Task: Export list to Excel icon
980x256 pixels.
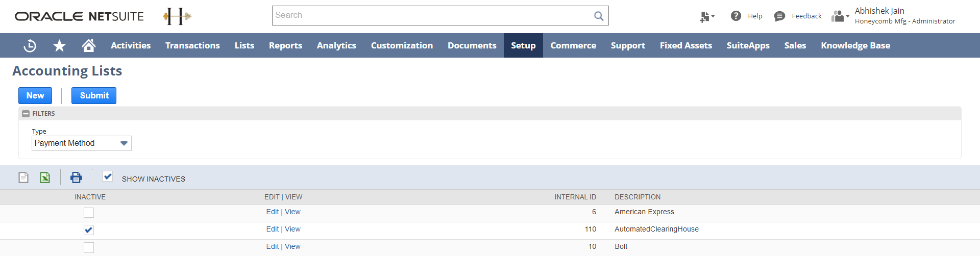Action: pyautogui.click(x=45, y=177)
